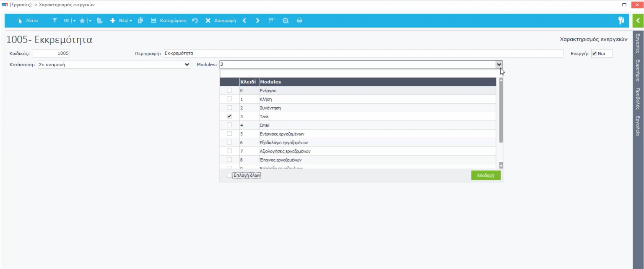This screenshot has height=269, width=644.
Task: Select the Task row text
Action: 264,116
